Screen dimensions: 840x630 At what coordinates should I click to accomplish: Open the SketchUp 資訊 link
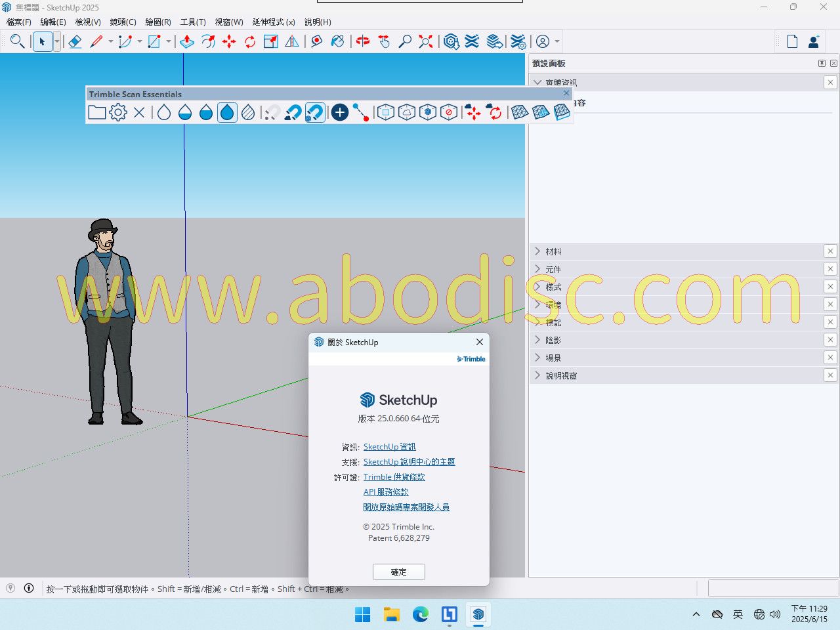coord(389,447)
